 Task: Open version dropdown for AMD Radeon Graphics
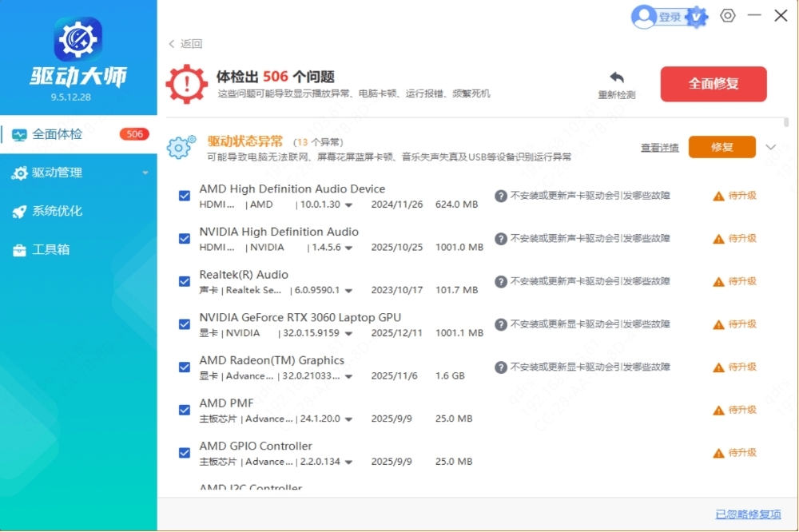click(x=349, y=376)
